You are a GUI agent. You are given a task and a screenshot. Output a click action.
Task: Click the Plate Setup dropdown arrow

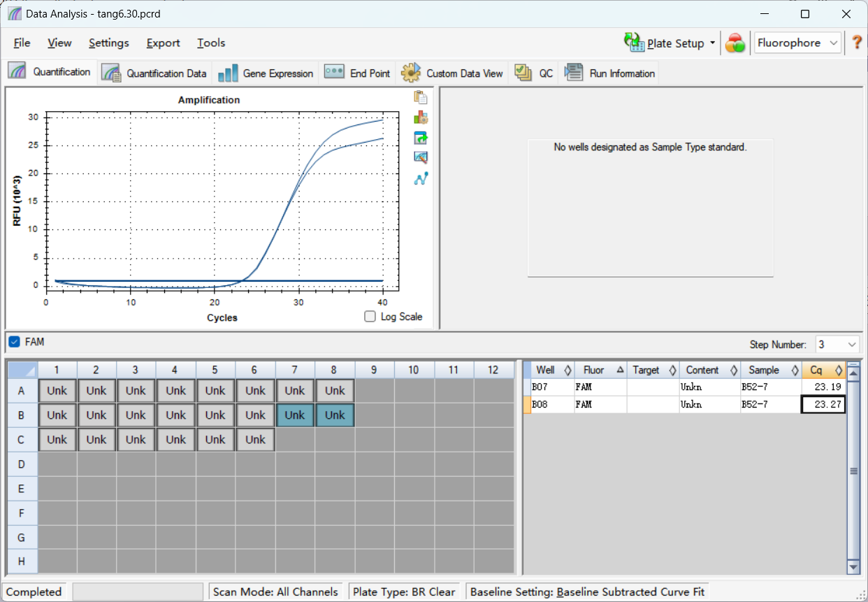713,43
